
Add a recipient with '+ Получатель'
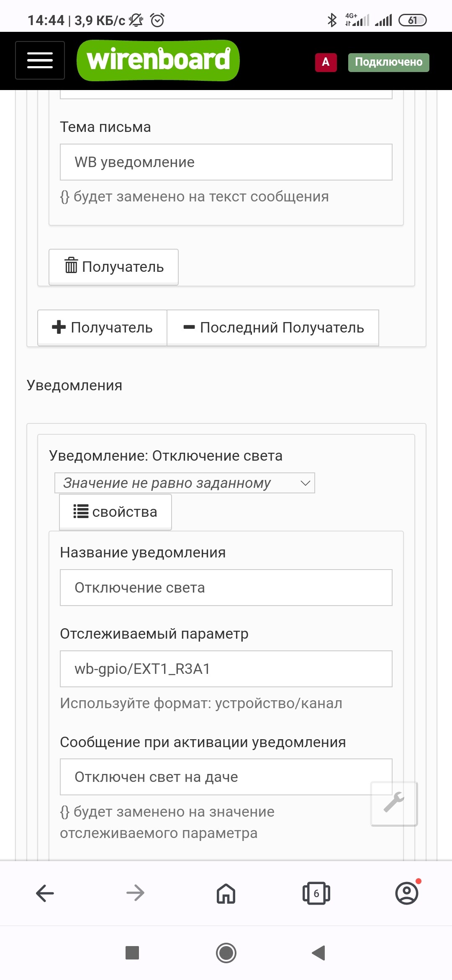103,328
